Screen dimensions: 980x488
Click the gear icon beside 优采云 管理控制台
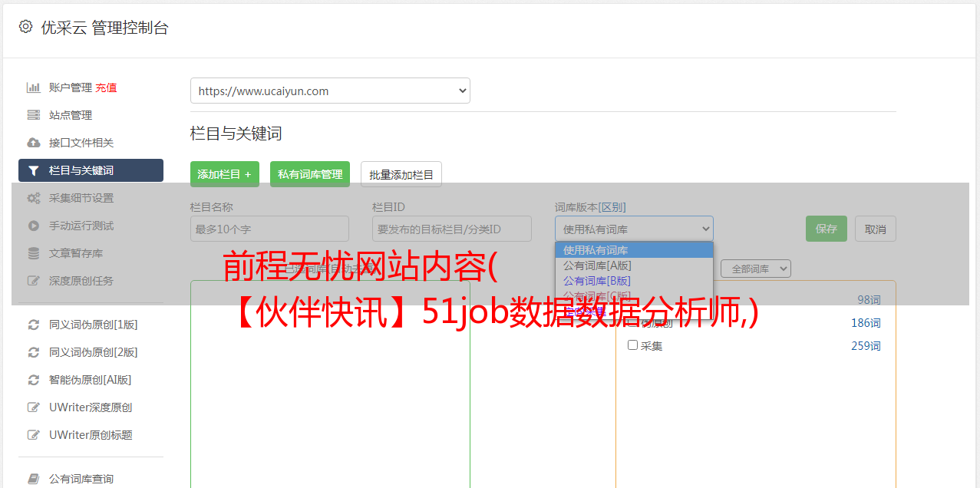click(x=25, y=27)
